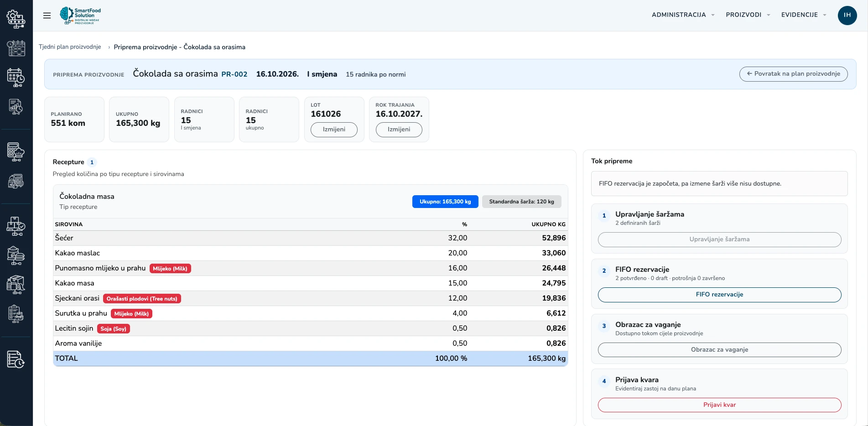The image size is (868, 426).
Task: Open the document history clock icon
Action: pyautogui.click(x=16, y=359)
